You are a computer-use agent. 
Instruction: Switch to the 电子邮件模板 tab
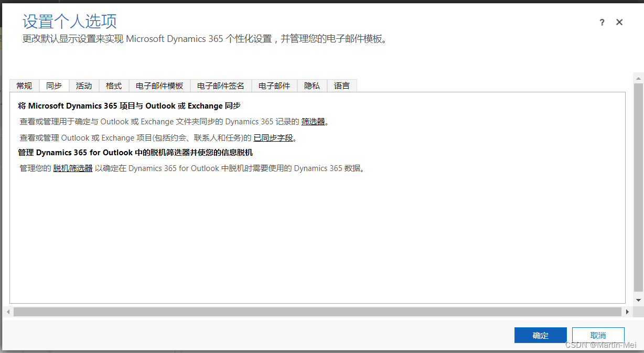click(x=159, y=85)
